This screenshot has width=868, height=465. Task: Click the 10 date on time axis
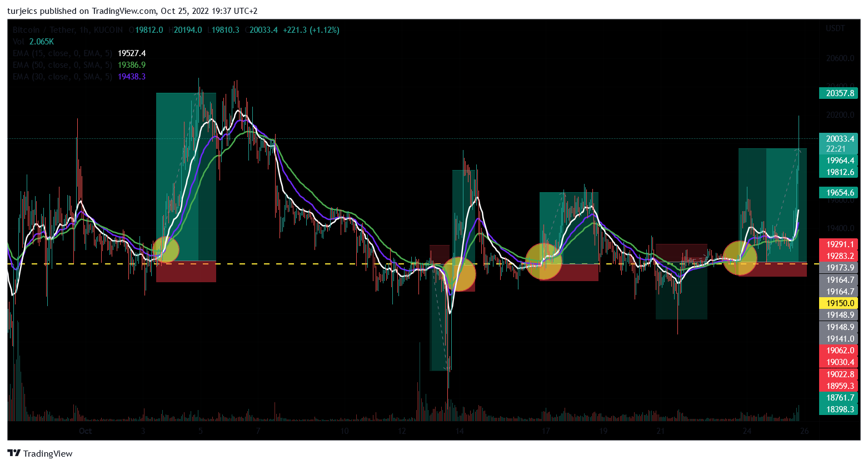pos(345,431)
